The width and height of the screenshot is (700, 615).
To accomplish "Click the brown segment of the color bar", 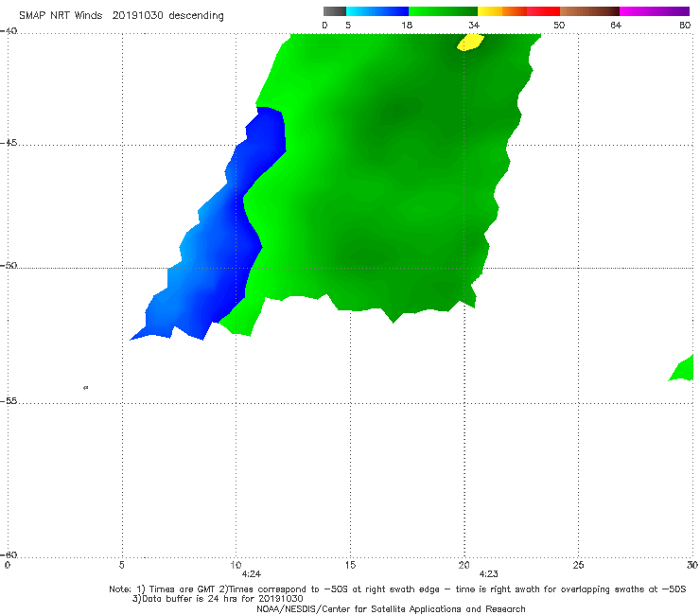I will tap(589, 11).
